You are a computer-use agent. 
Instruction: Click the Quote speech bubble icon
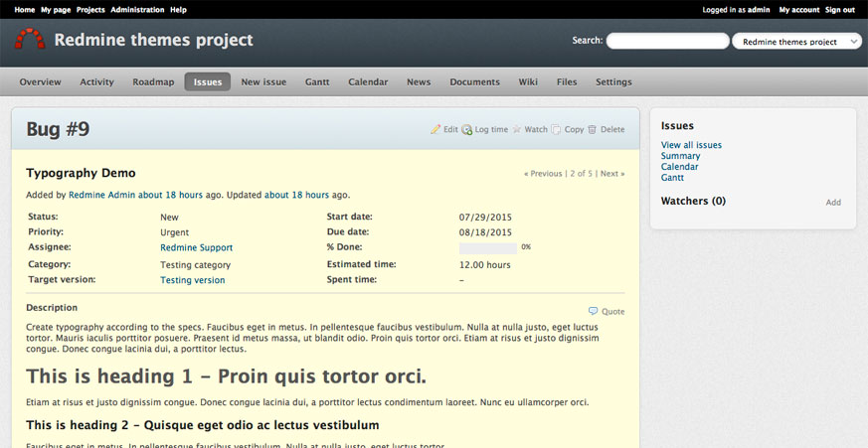(x=593, y=311)
